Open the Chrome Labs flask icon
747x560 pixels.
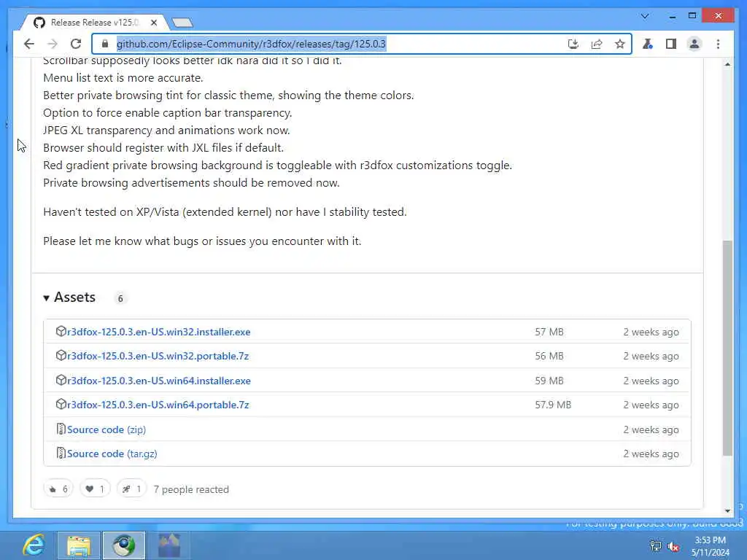point(648,44)
